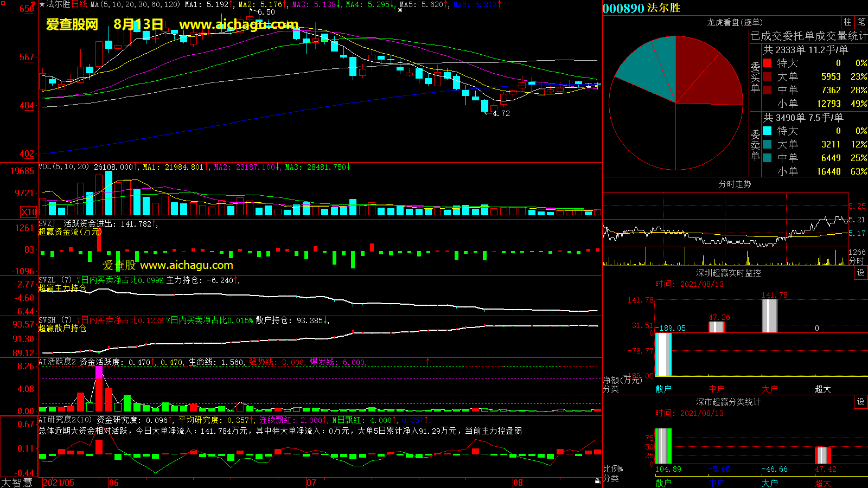Click the star icon before 法尔胜

coord(42,4)
